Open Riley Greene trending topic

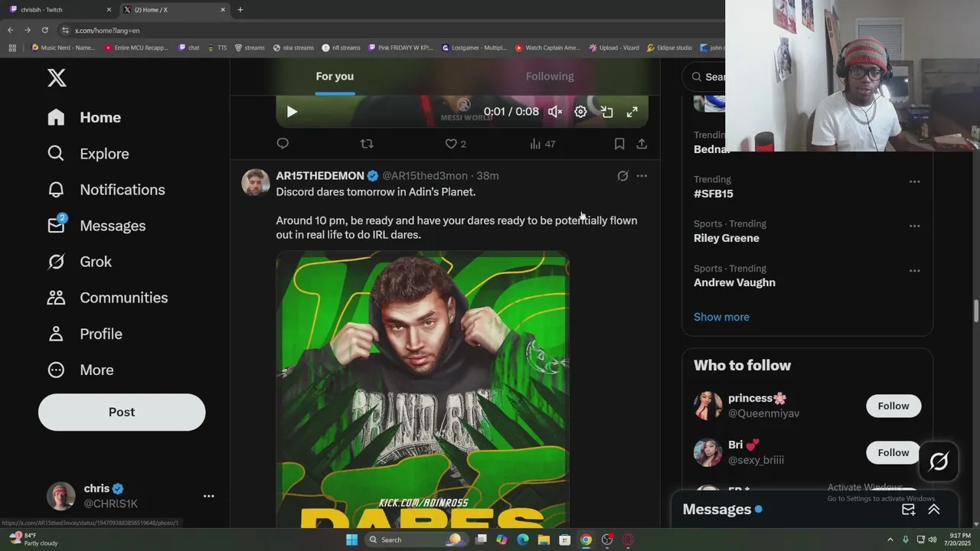(x=727, y=238)
